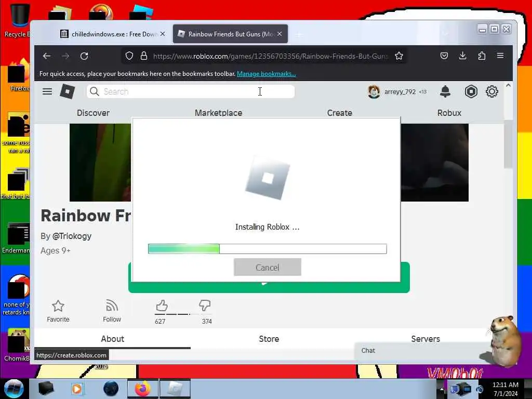532x399 pixels.
Task: Open Roblox settings gear icon
Action: [x=491, y=91]
